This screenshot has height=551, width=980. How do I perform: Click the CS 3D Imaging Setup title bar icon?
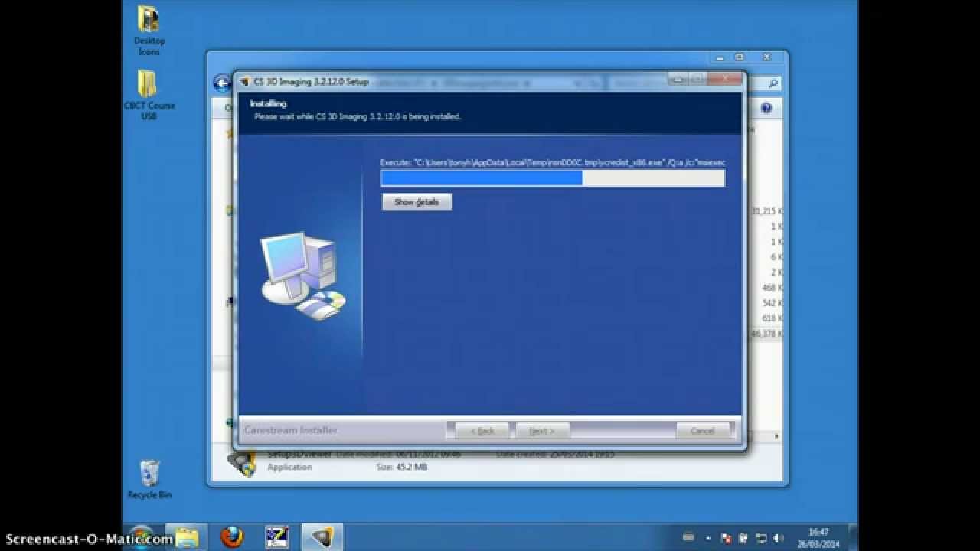[244, 81]
